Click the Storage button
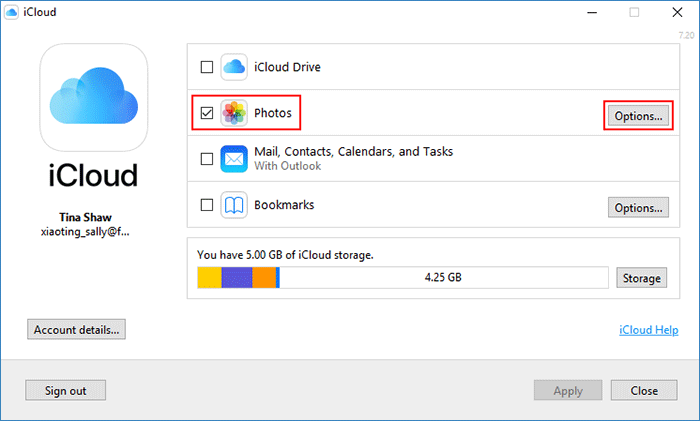 click(642, 278)
